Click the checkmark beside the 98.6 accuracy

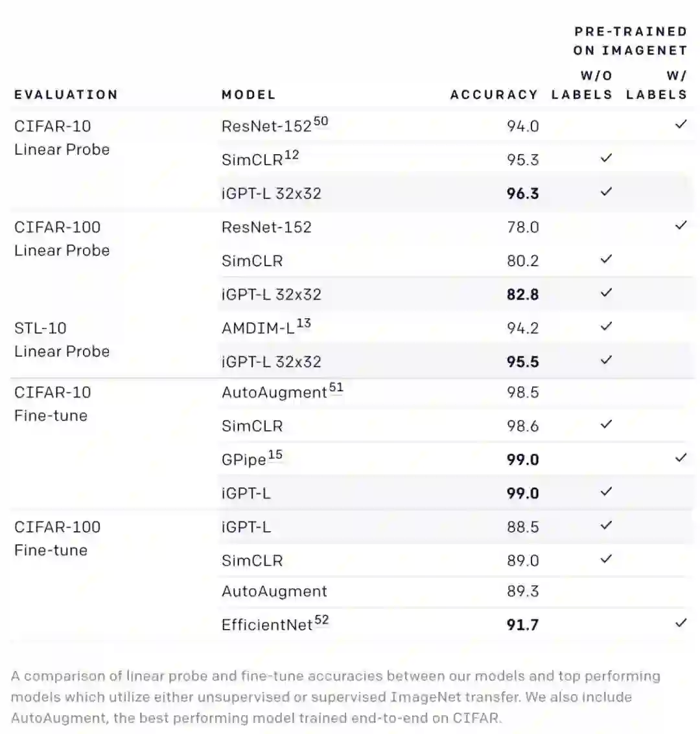click(x=606, y=424)
